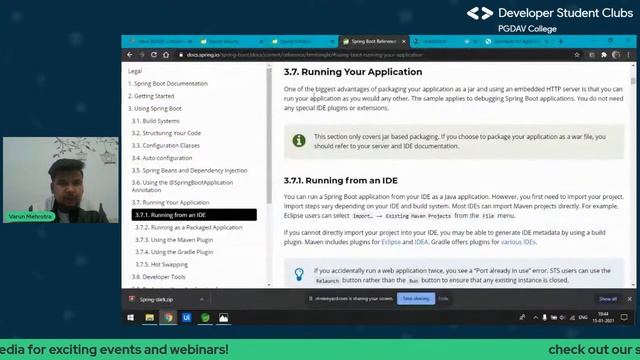Open 3.7. Running Your Application entry
Image resolution: width=640 pixels, height=360 pixels.
[x=170, y=202]
